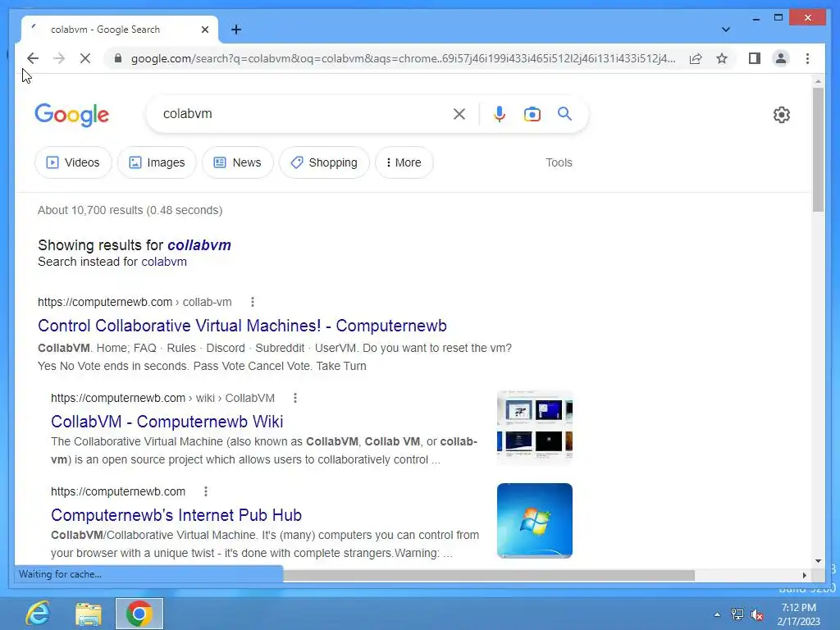Open CollabVM - Computernewb Wiki result
Screen dimensions: 840x630
pyautogui.click(x=167, y=422)
